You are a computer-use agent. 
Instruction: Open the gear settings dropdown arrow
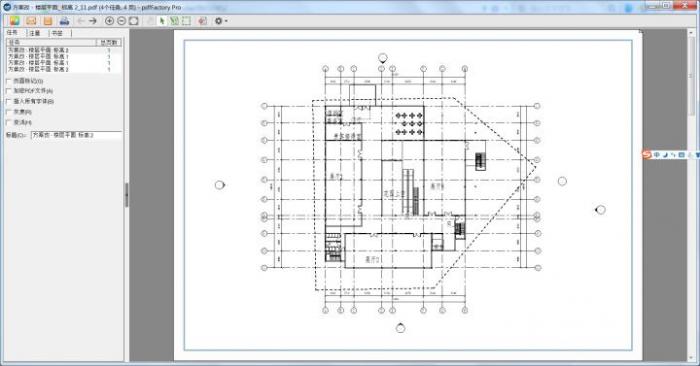pos(226,21)
